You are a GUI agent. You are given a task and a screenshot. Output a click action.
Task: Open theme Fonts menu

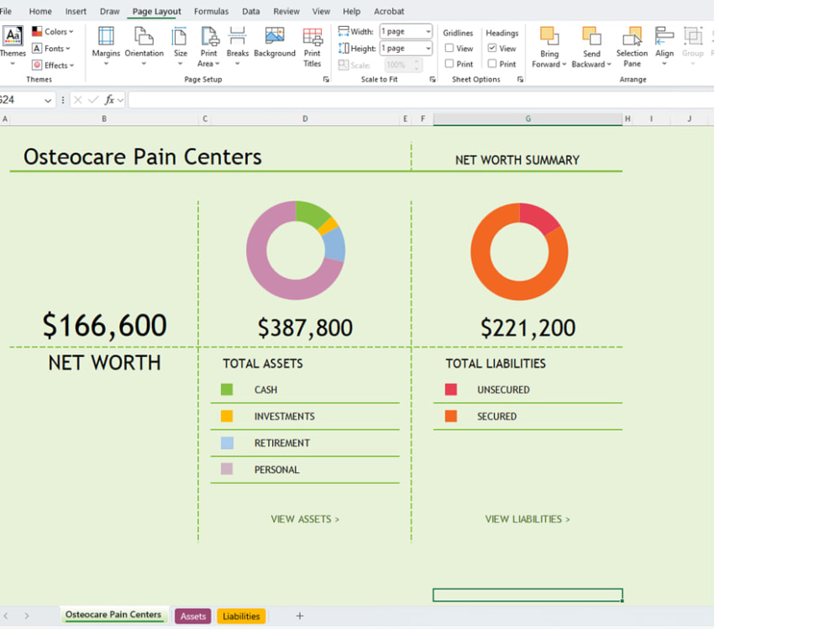pyautogui.click(x=51, y=48)
